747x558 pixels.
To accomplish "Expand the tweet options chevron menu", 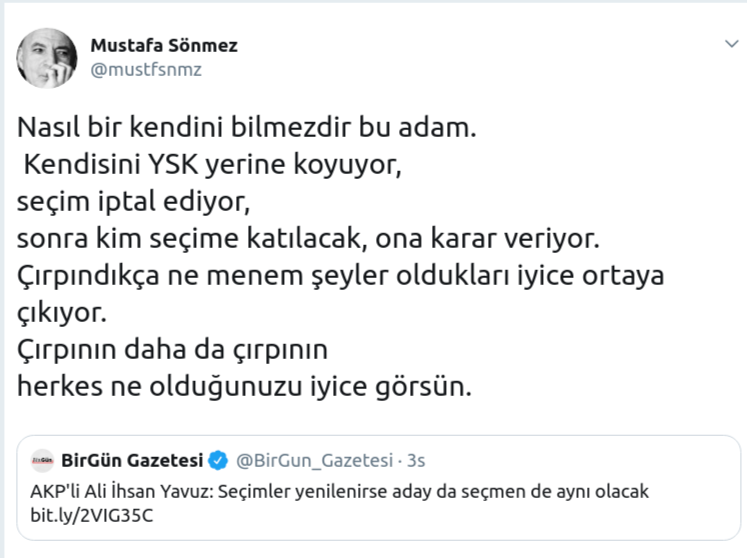I will (730, 45).
